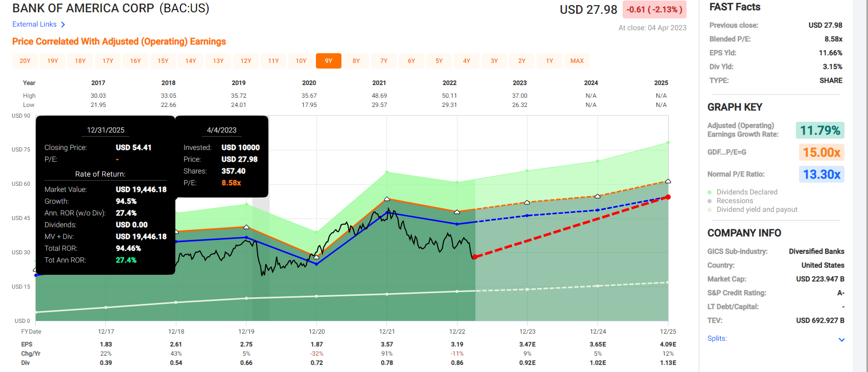This screenshot has height=372, width=868.
Task: Click the red endpoint marker at 12/25
Action: coord(668,197)
